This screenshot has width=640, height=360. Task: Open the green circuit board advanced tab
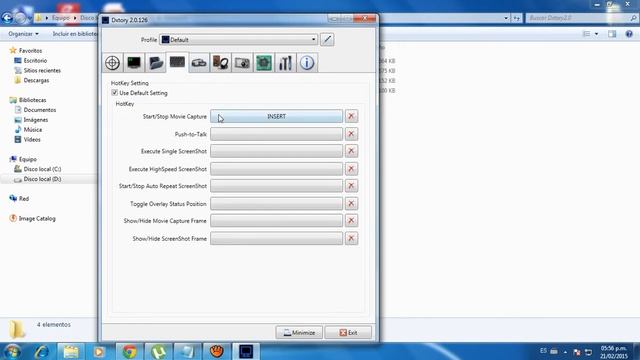pos(264,63)
